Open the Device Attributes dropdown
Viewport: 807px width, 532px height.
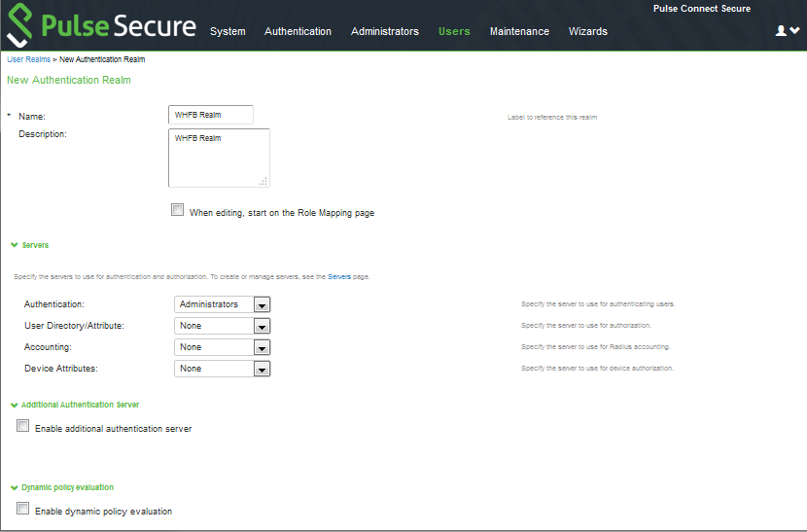pyautogui.click(x=222, y=369)
